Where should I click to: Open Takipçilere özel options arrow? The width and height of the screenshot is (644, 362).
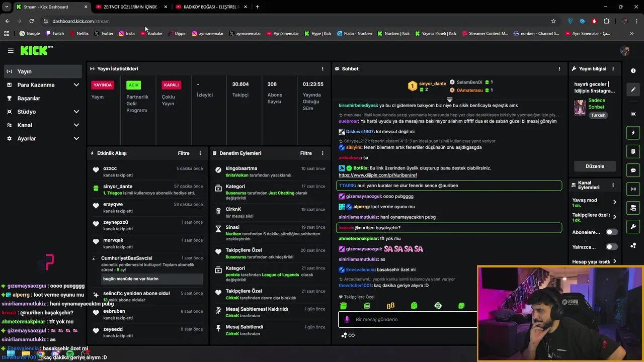point(614,217)
